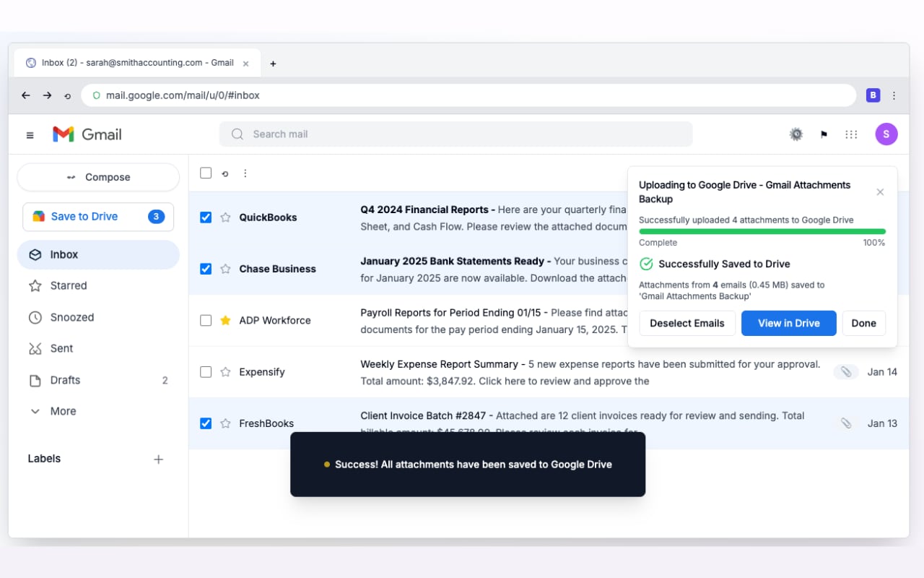924x578 pixels.
Task: Open the Drafts folder
Action: tap(66, 379)
